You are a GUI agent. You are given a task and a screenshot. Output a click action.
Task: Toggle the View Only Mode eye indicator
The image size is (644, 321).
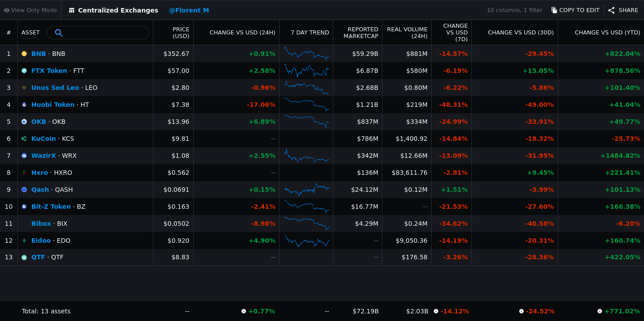tap(7, 10)
